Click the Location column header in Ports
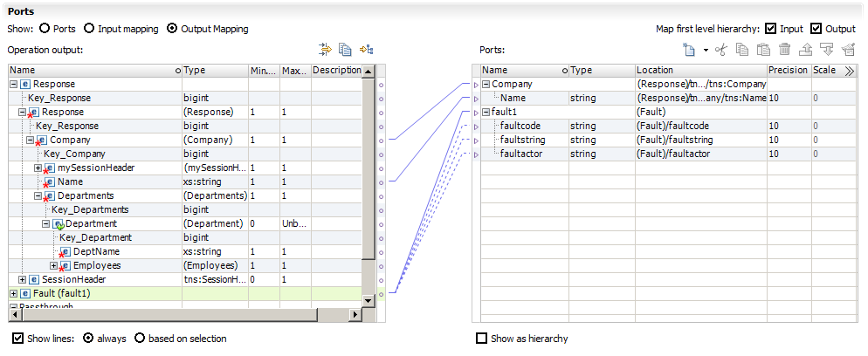 click(x=700, y=70)
